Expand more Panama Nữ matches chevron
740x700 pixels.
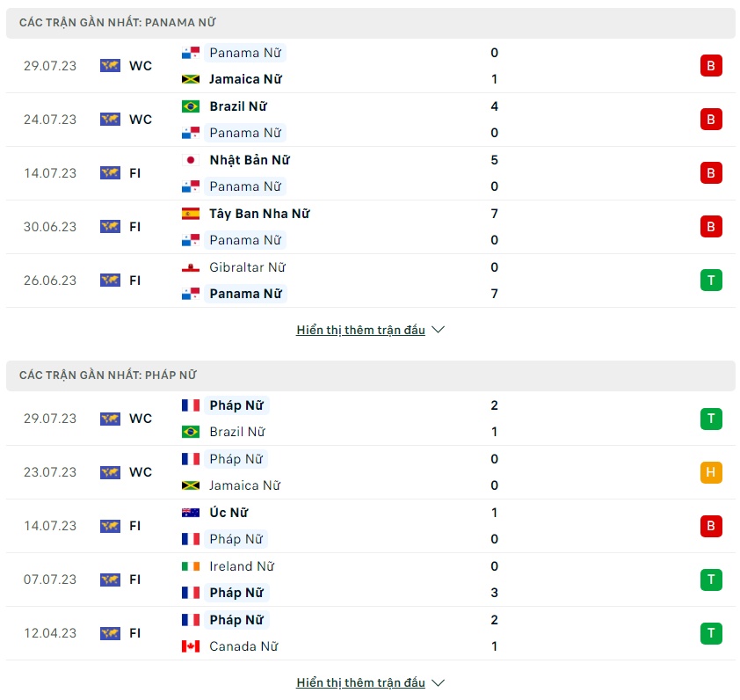[438, 330]
